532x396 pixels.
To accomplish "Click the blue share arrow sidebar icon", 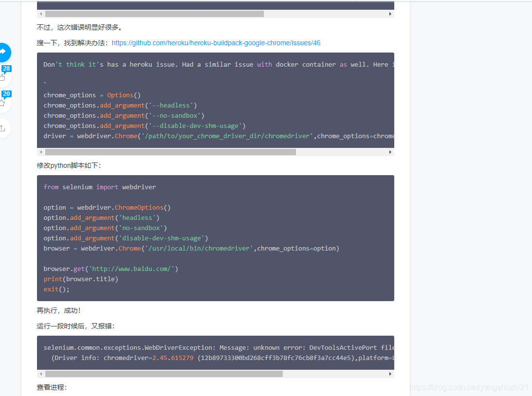I will pos(4,52).
